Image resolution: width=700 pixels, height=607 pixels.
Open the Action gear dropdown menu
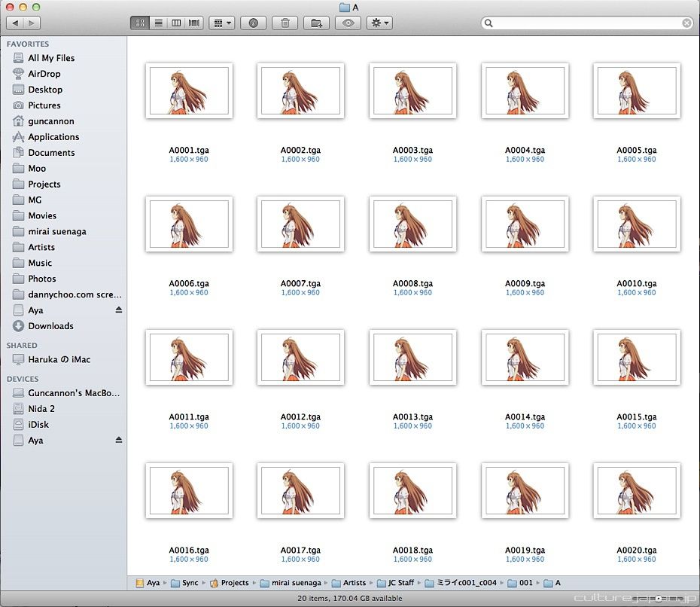tap(379, 23)
